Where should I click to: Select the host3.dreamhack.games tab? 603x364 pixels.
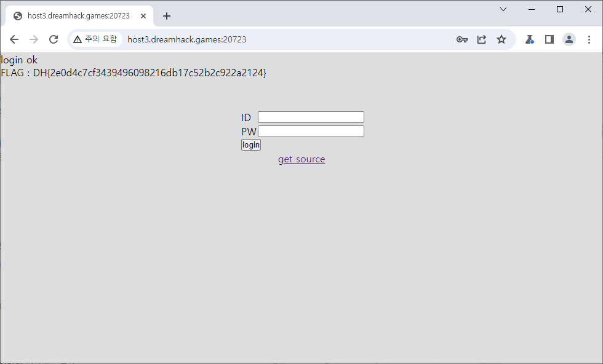point(78,16)
